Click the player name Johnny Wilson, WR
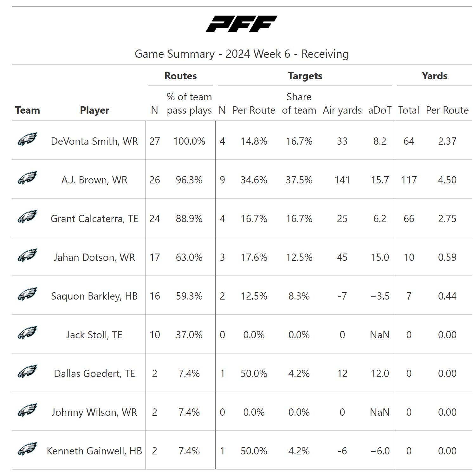473x476 pixels. pos(94,412)
